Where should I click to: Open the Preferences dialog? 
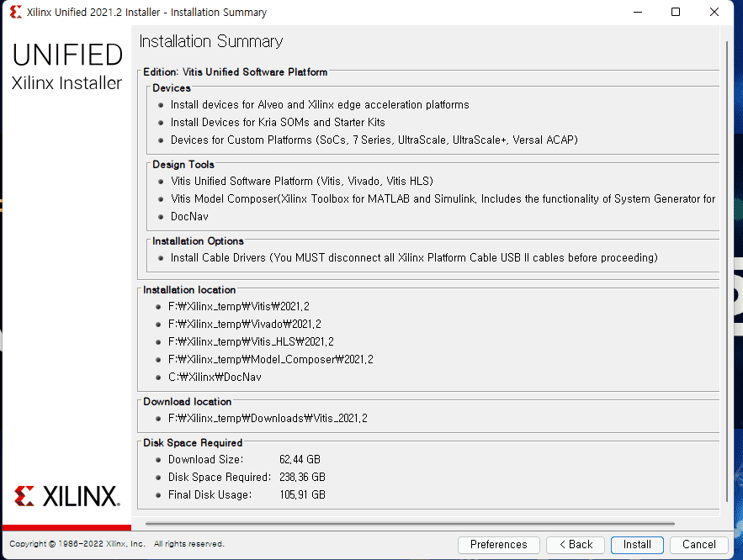pyautogui.click(x=498, y=544)
